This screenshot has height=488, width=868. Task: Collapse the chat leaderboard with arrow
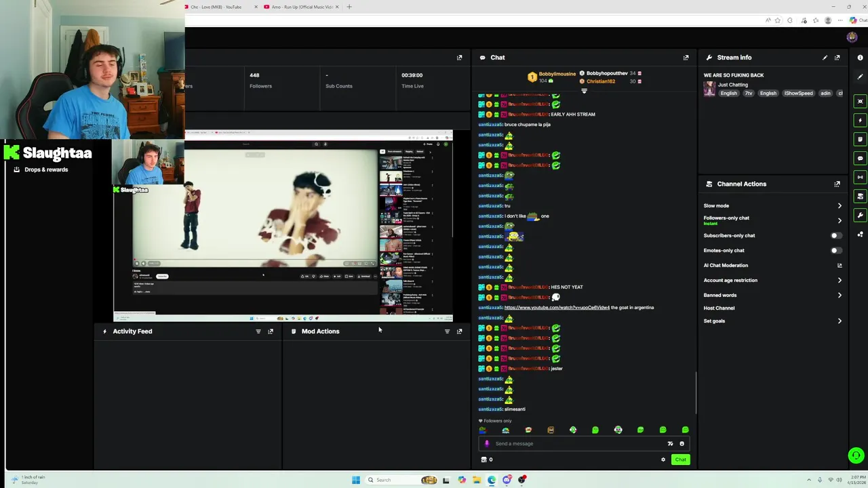[584, 91]
